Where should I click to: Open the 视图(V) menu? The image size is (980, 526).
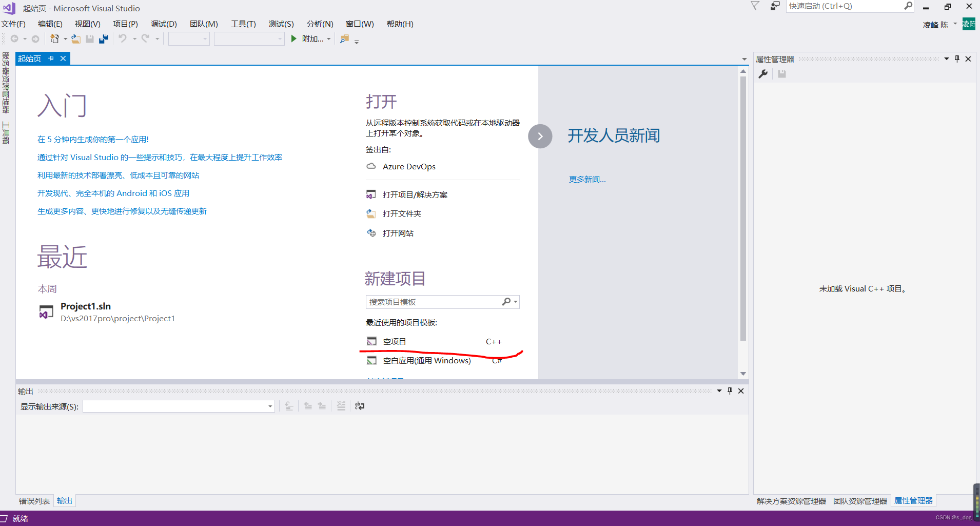click(x=88, y=24)
